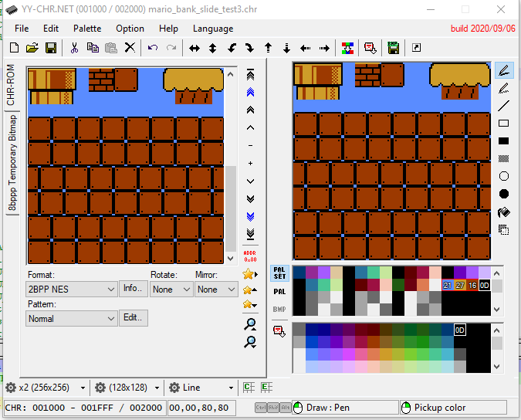This screenshot has width=521, height=420.
Task: Open the Language menu
Action: (213, 29)
